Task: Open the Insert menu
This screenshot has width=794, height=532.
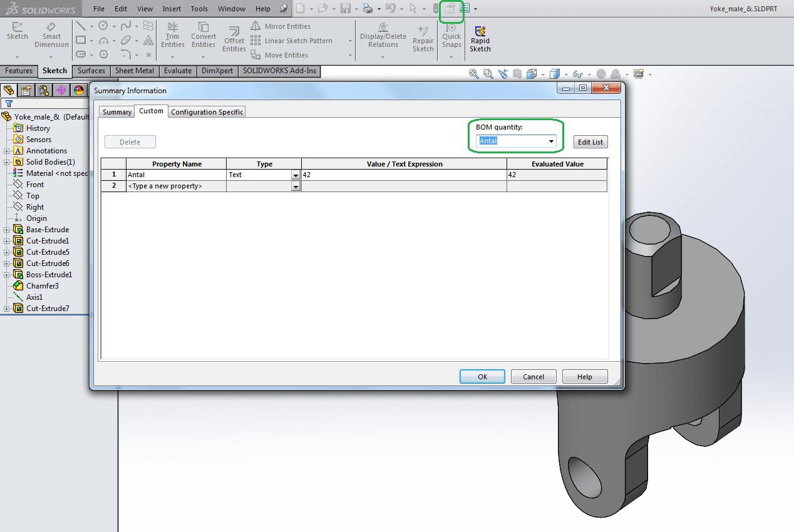Action: [x=172, y=9]
